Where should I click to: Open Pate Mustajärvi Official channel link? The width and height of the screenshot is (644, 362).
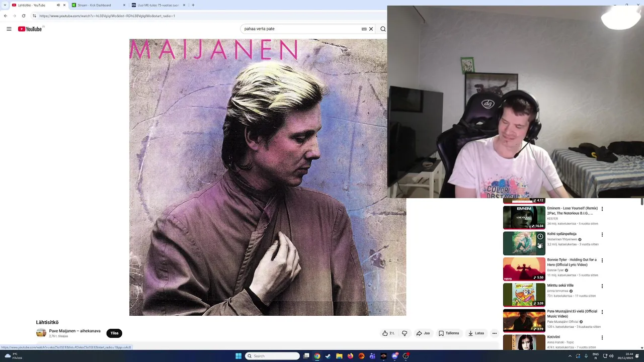pos(562,322)
